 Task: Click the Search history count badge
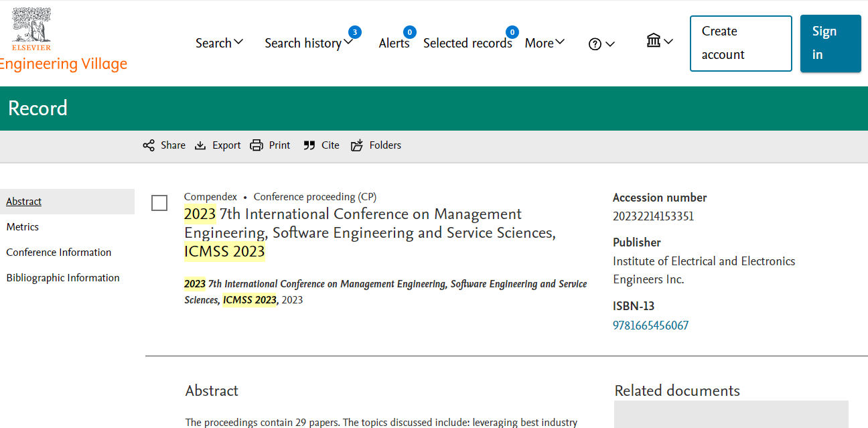point(355,31)
